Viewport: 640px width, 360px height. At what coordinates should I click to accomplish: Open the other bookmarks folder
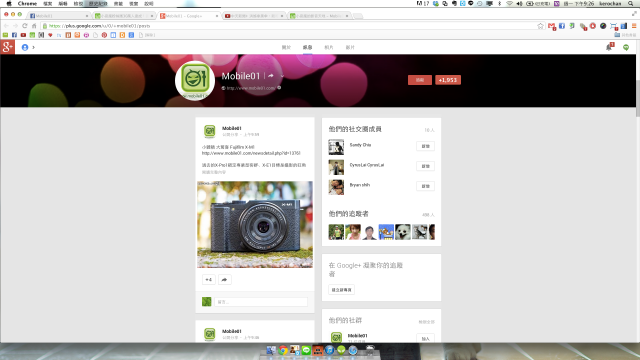point(625,35)
